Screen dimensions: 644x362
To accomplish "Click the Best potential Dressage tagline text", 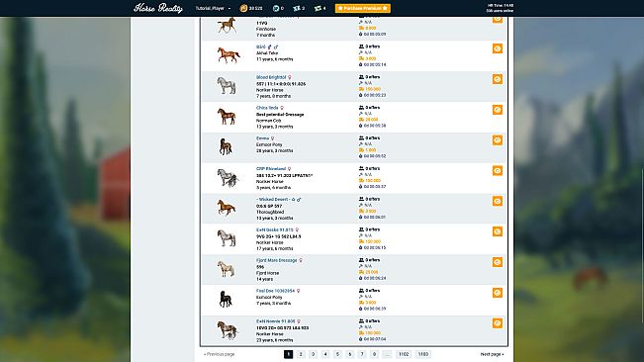I will point(280,115).
